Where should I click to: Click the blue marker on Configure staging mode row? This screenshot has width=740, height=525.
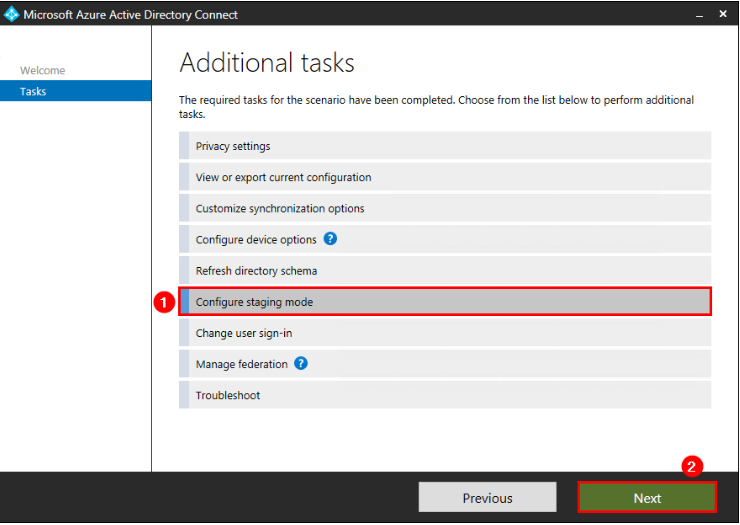click(185, 302)
